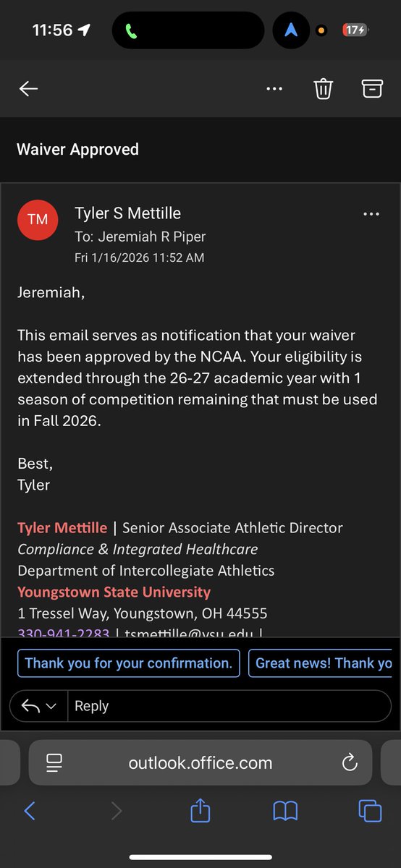Choose the 'Great news! Thank yo...' suggestion

click(x=324, y=663)
